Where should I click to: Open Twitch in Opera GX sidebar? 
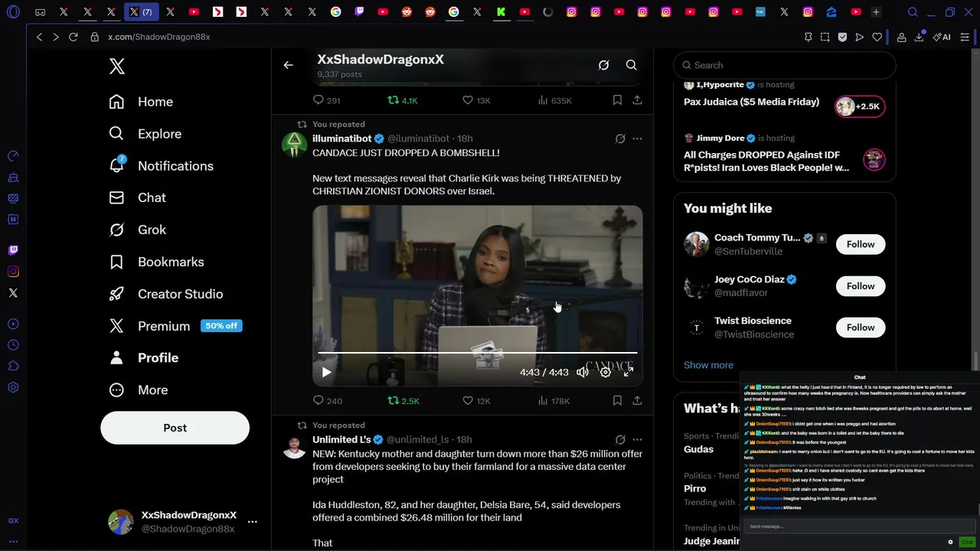tap(13, 250)
